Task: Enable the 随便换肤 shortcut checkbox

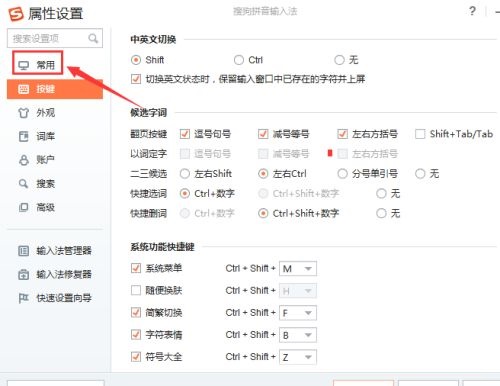Action: click(136, 290)
